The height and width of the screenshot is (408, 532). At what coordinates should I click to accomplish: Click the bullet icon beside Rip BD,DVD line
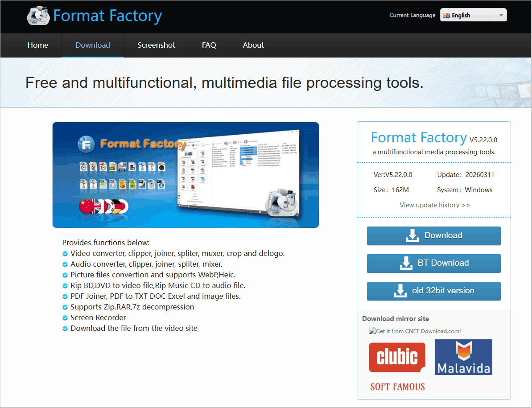65,285
